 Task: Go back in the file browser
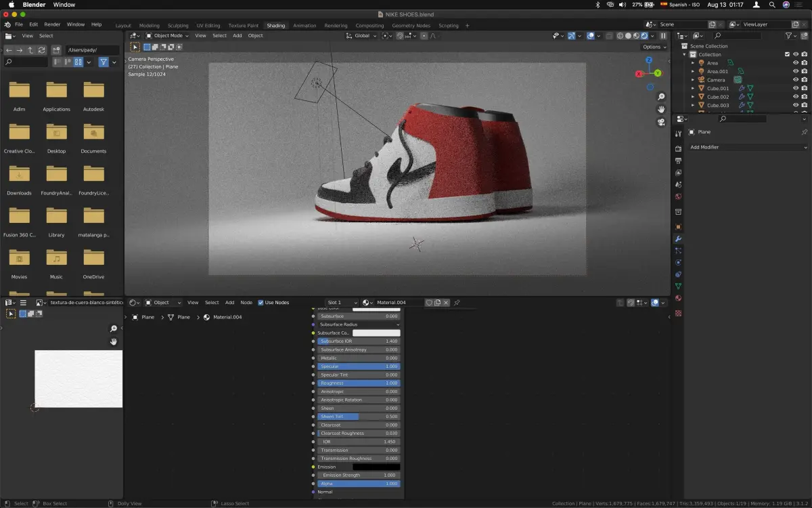[9, 50]
